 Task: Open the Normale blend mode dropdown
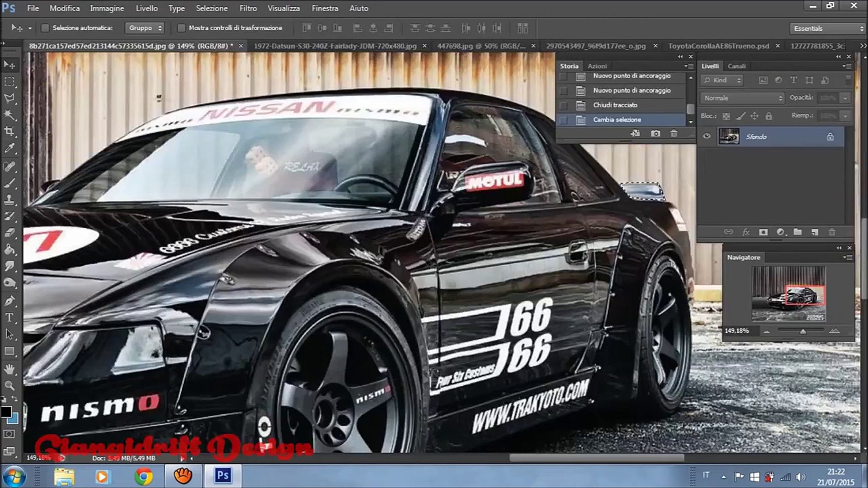(742, 98)
